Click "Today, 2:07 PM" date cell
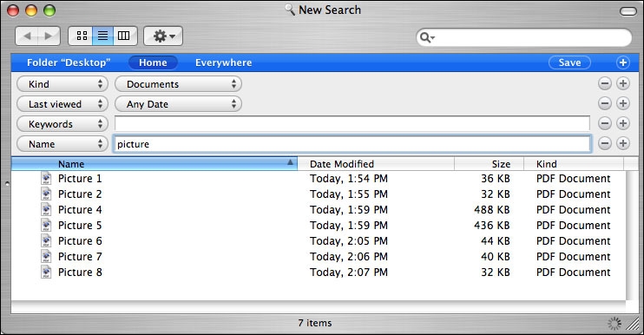The image size is (644, 335). tap(349, 273)
